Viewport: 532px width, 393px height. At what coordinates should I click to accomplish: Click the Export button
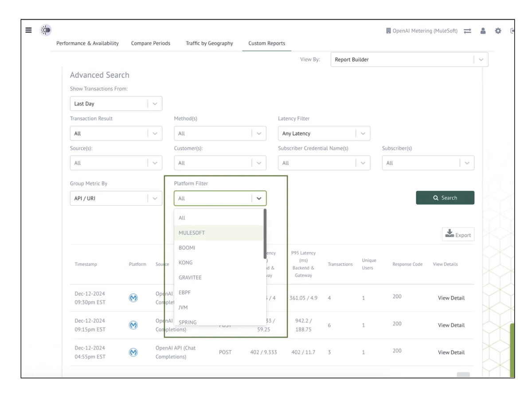click(x=458, y=234)
